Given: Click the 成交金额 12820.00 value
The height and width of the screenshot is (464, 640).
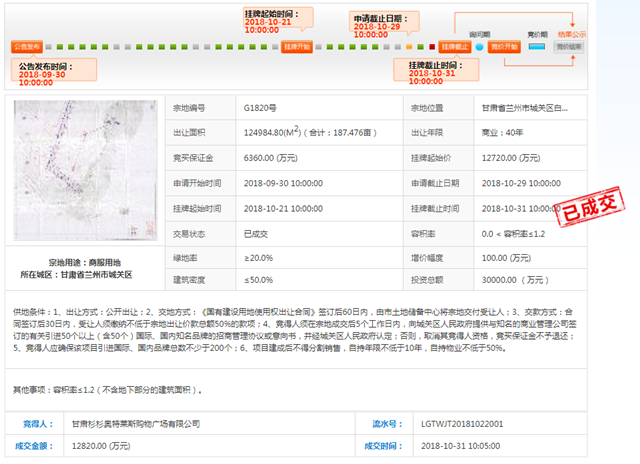Looking at the screenshot, I should [x=101, y=446].
